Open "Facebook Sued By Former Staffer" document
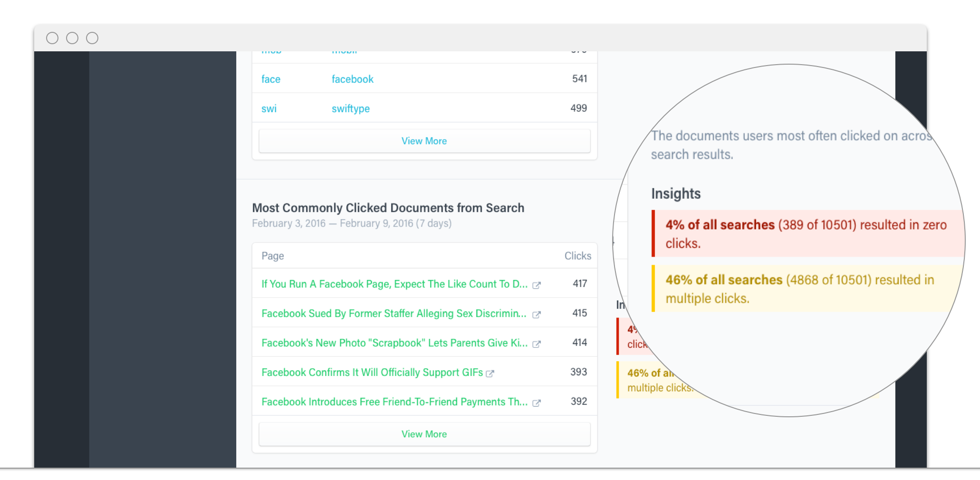 pyautogui.click(x=394, y=314)
